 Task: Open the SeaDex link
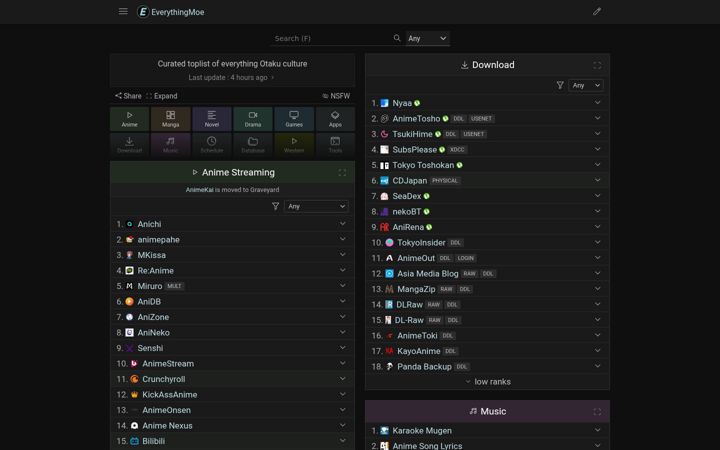point(406,196)
